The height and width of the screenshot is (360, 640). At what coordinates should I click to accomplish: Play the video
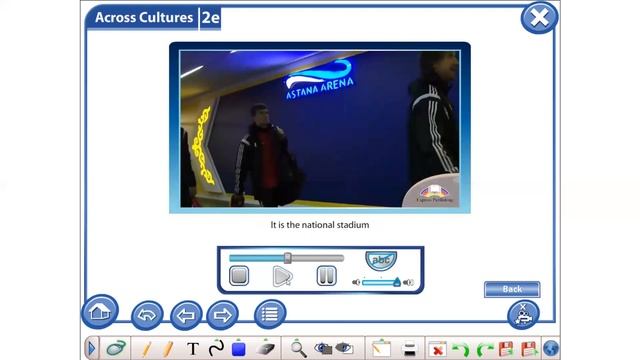282,276
